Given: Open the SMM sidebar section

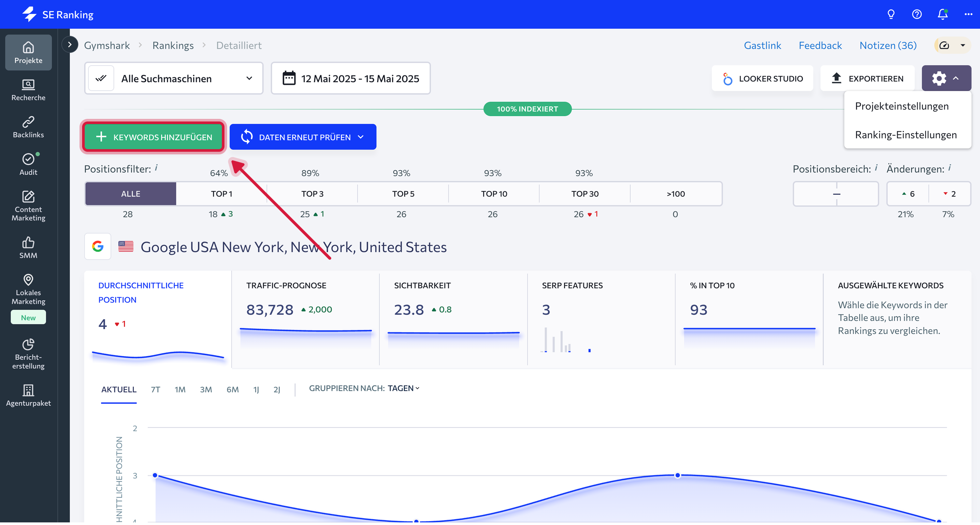Looking at the screenshot, I should [x=28, y=248].
